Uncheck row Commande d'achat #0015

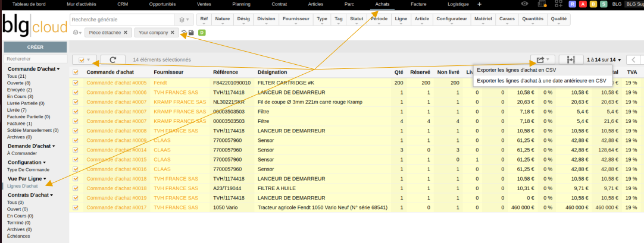pos(75,159)
